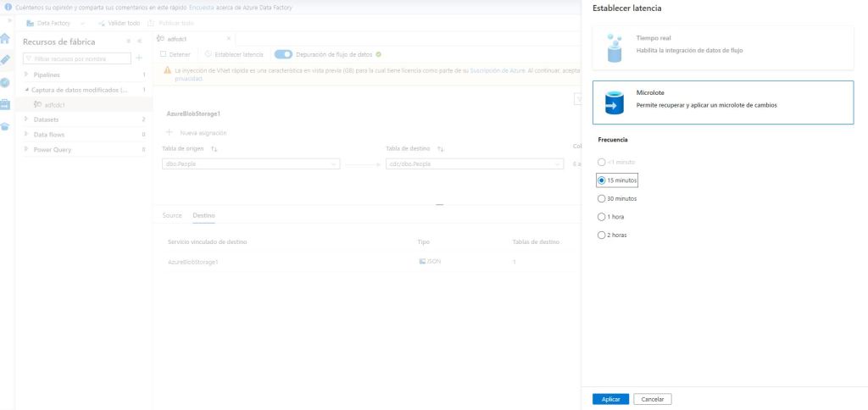The image size is (868, 410).
Task: Expand the Pipelines tree node
Action: (x=27, y=75)
